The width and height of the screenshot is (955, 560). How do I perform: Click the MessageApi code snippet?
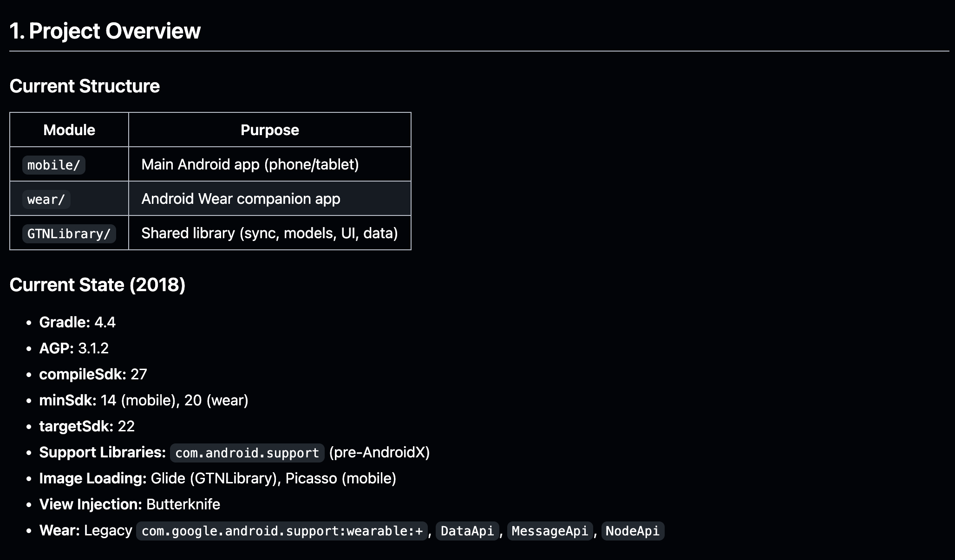[549, 531]
